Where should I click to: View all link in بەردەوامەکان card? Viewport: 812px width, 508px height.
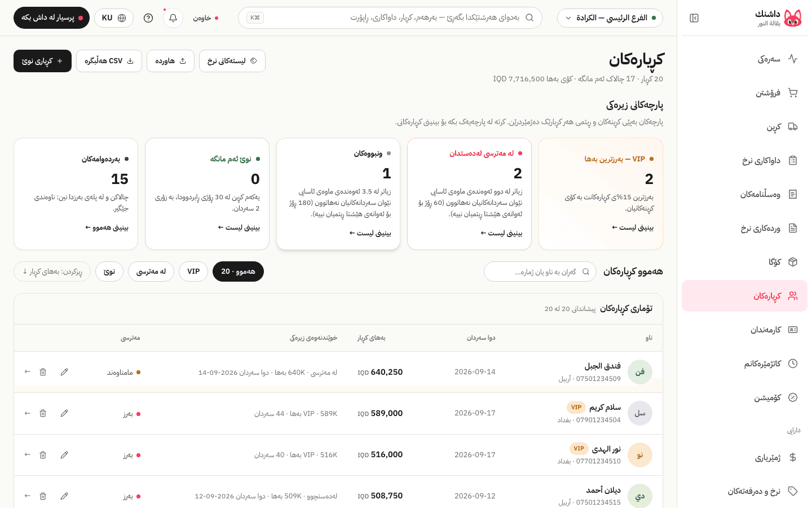tap(107, 227)
